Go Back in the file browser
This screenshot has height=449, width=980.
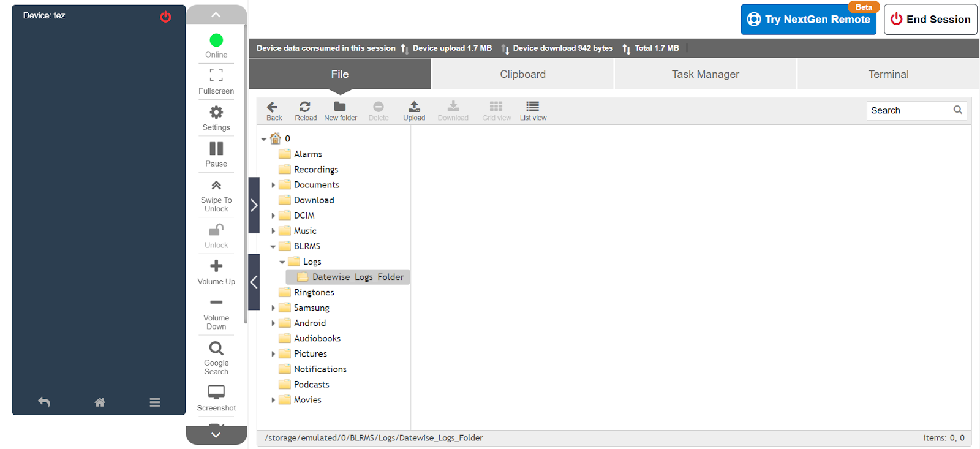[x=273, y=110]
